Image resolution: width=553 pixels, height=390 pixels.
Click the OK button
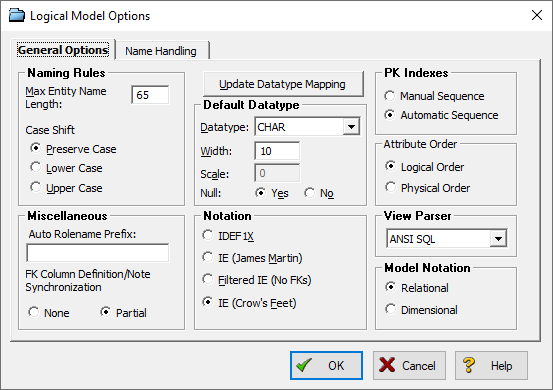click(326, 365)
